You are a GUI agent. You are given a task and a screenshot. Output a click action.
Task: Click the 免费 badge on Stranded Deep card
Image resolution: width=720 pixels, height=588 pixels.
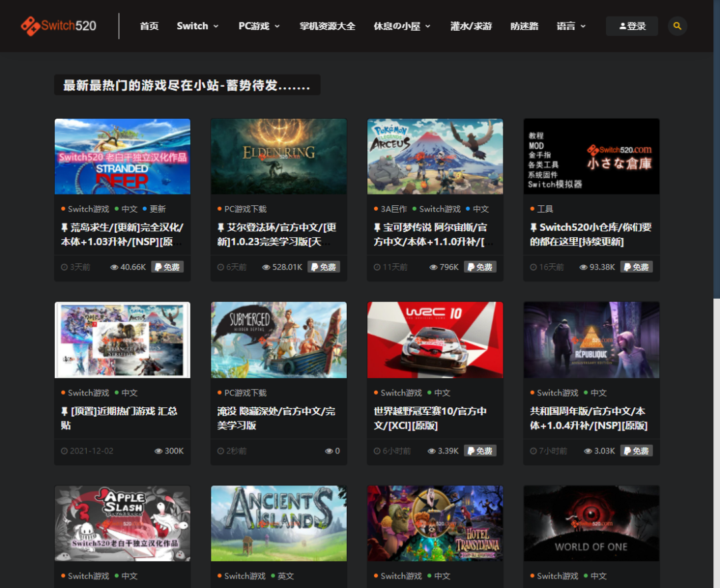coord(167,267)
